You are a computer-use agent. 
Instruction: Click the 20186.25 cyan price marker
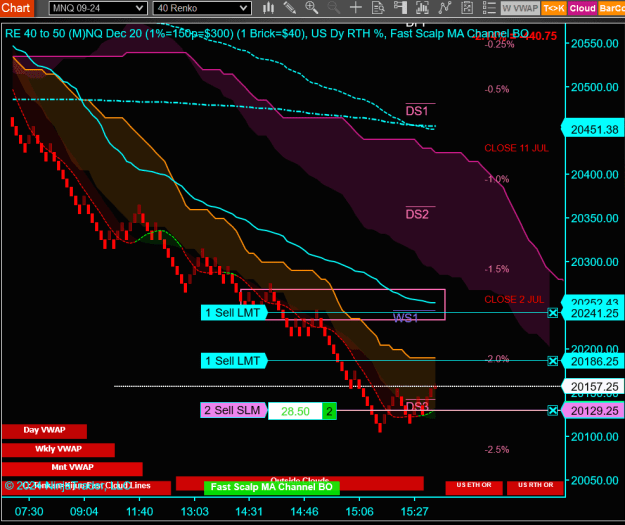pyautogui.click(x=593, y=362)
